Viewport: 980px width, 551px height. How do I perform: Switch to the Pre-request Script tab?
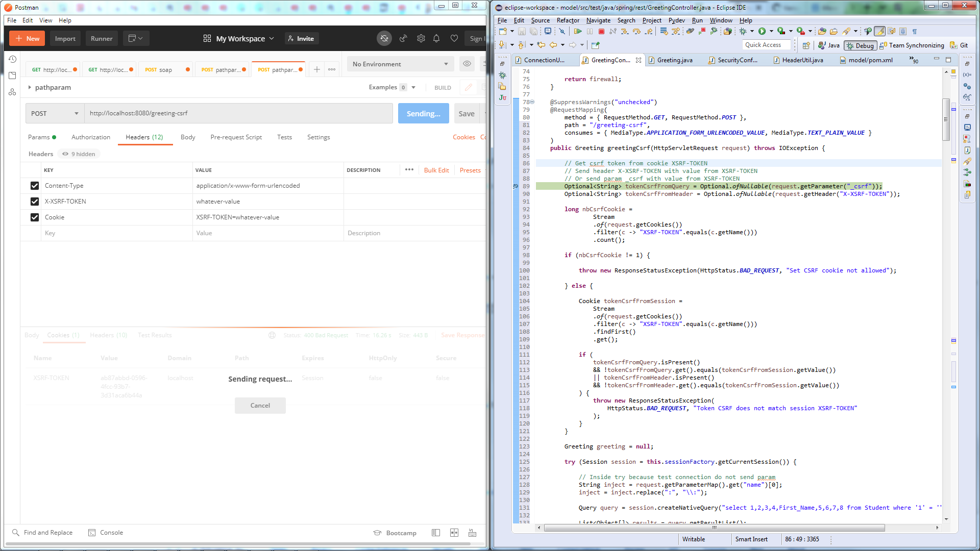[236, 137]
